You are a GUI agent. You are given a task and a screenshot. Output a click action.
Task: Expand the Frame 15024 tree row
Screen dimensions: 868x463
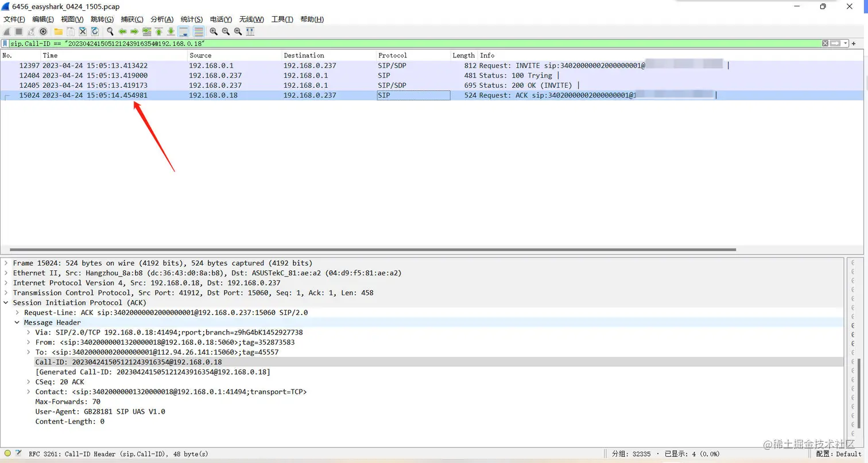6,263
